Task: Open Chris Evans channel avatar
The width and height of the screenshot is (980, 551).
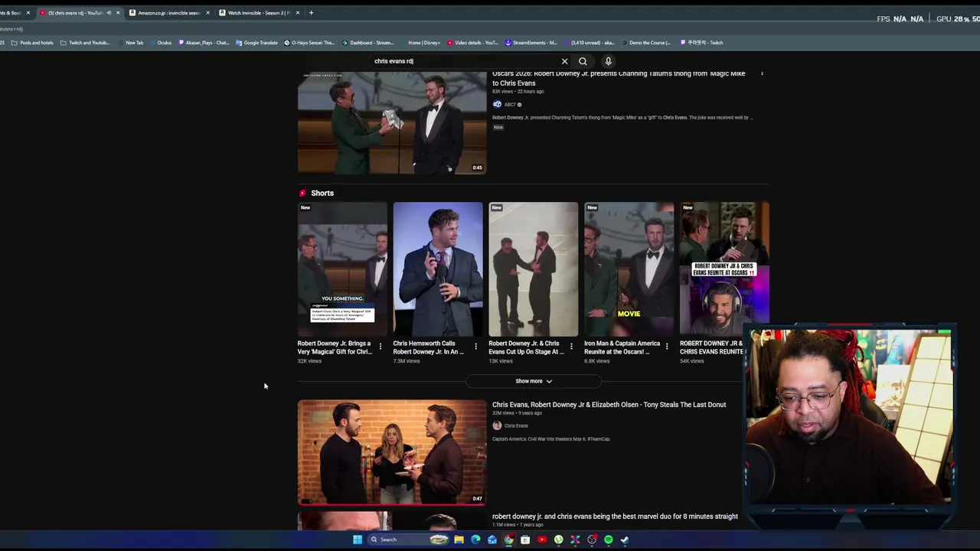Action: coord(497,425)
